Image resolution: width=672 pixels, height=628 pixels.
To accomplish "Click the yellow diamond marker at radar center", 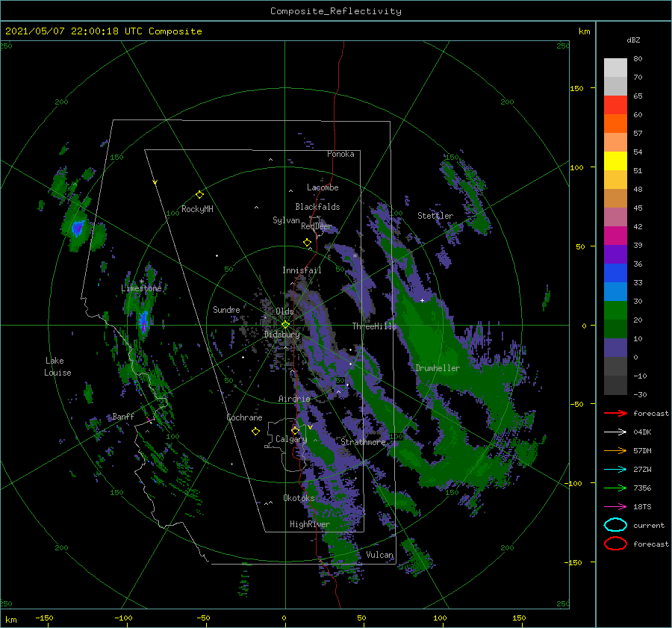I will [x=285, y=325].
